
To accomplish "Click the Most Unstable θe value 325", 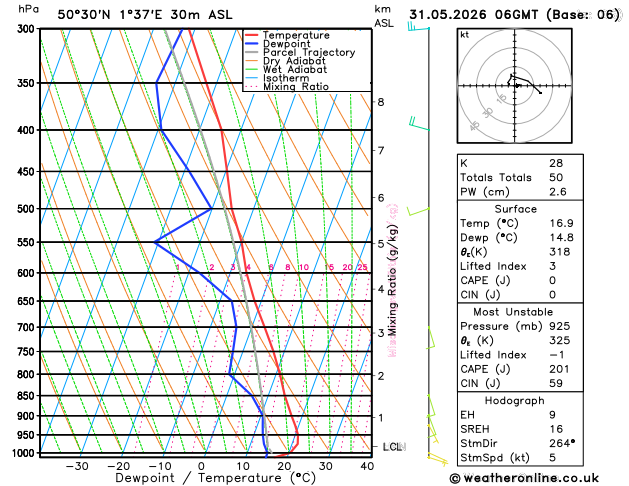I will point(560,340).
